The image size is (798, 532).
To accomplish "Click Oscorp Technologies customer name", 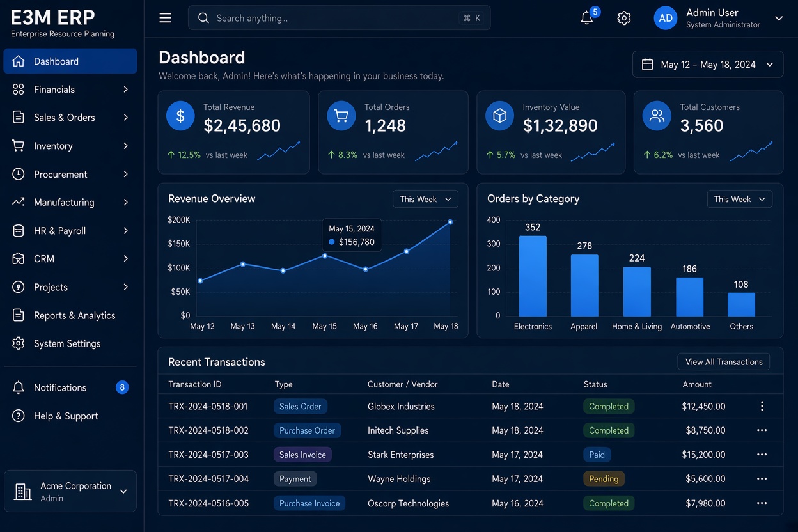I will pyautogui.click(x=408, y=503).
